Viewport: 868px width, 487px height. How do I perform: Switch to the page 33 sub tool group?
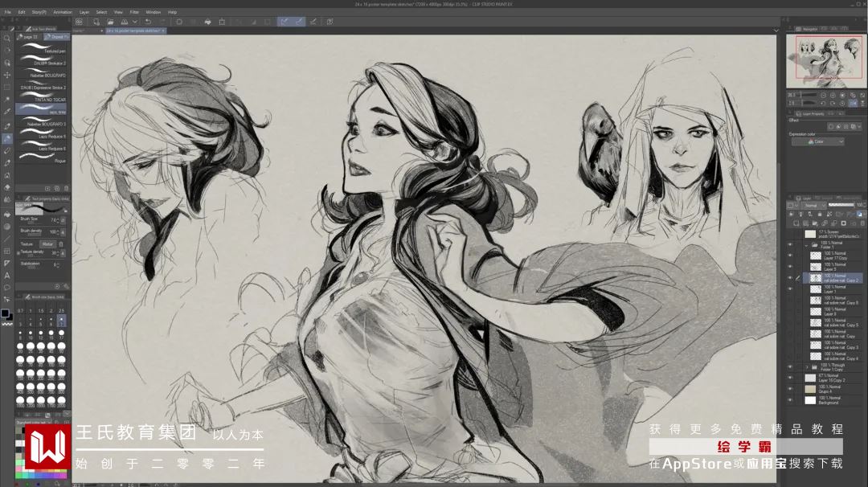click(30, 36)
